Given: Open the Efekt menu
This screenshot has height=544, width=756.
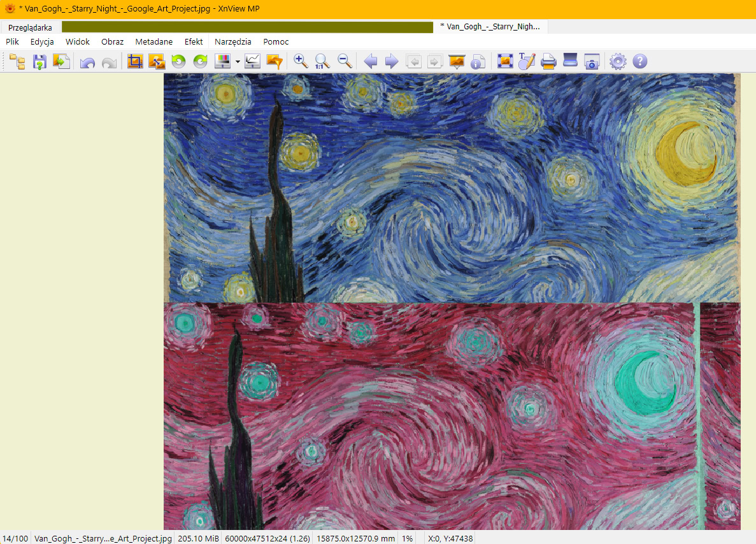Looking at the screenshot, I should pos(194,42).
